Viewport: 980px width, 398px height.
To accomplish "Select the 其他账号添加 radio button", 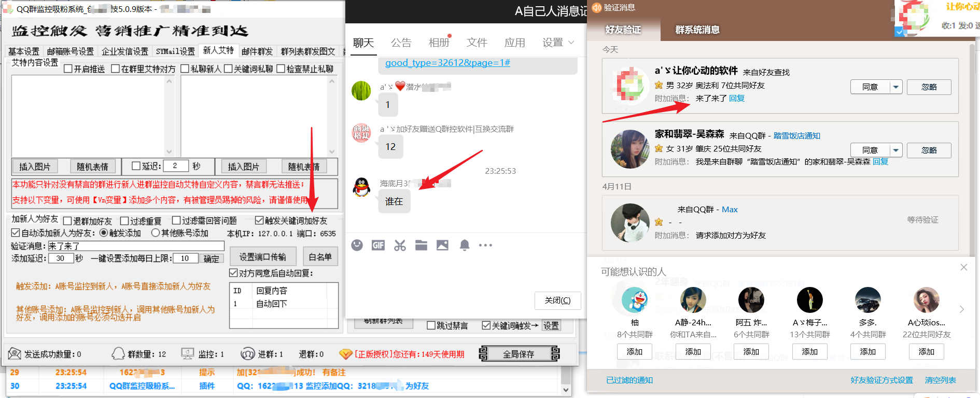I will tap(155, 233).
